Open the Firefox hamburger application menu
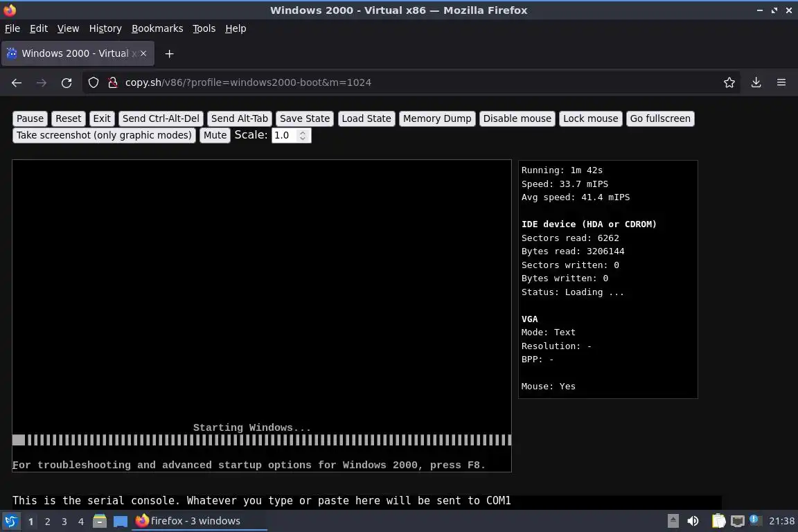Screen dimensions: 798x532 point(781,82)
